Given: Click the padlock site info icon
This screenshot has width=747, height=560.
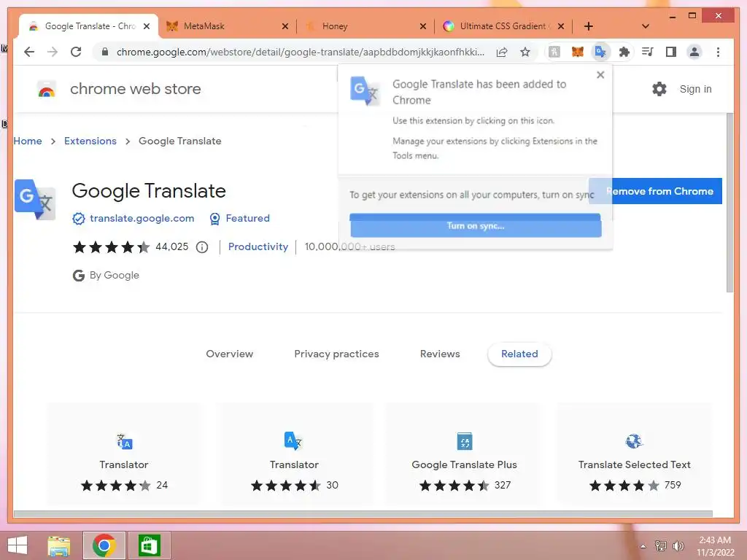Looking at the screenshot, I should (x=105, y=52).
